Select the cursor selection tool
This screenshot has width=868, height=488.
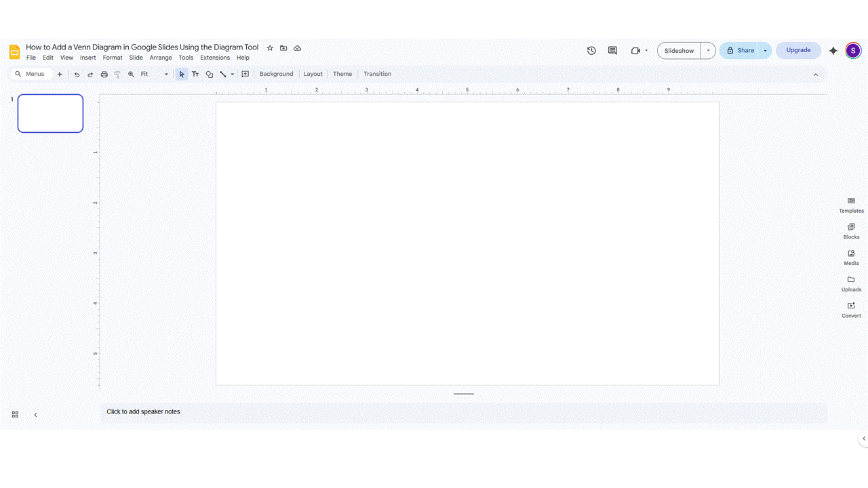[181, 74]
